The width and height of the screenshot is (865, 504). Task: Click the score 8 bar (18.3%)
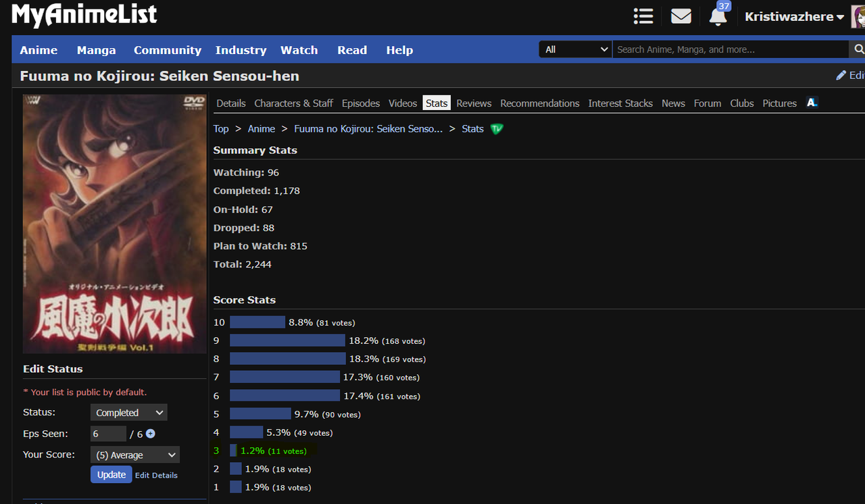(288, 359)
